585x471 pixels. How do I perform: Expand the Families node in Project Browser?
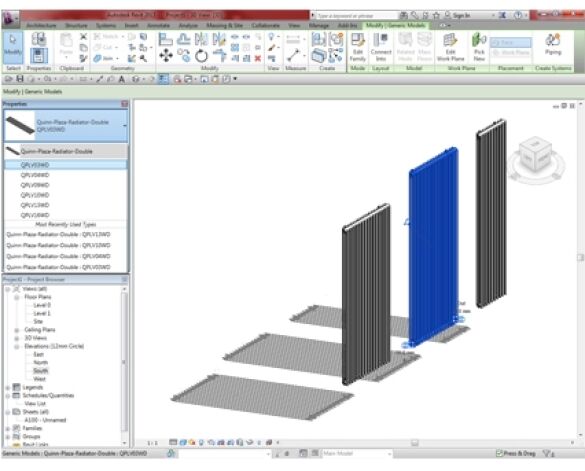pos(8,428)
